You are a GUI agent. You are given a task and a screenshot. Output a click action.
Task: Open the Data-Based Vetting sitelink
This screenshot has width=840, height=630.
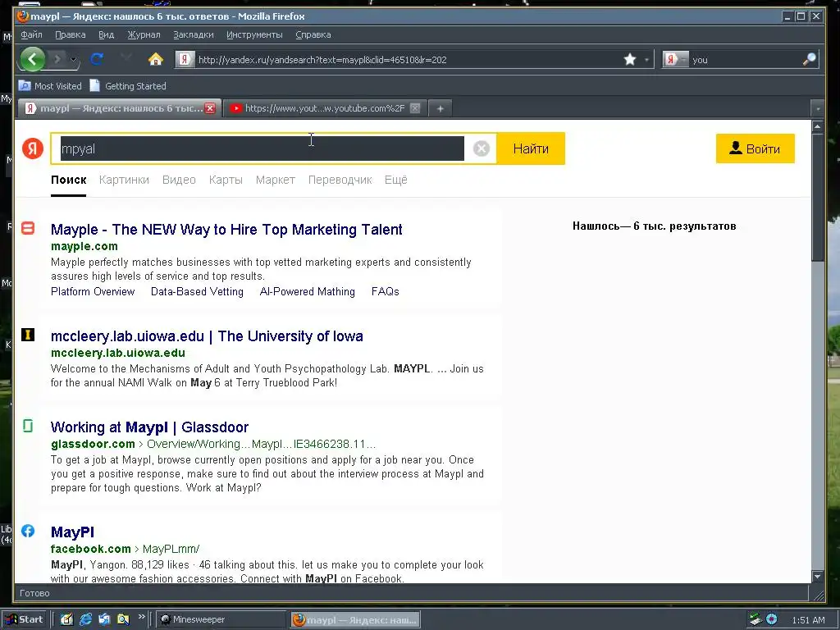pos(197,291)
